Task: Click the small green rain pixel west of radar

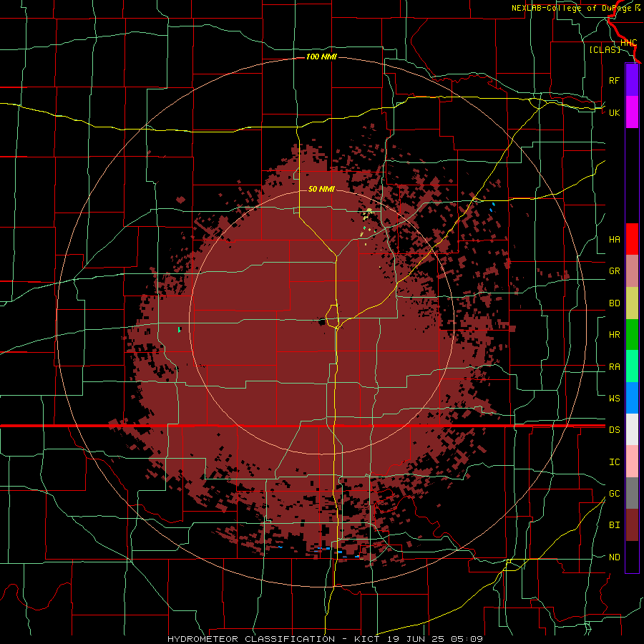Action: (180, 329)
